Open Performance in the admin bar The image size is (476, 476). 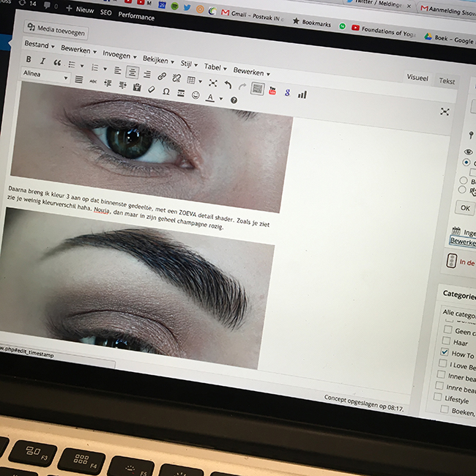[136, 16]
